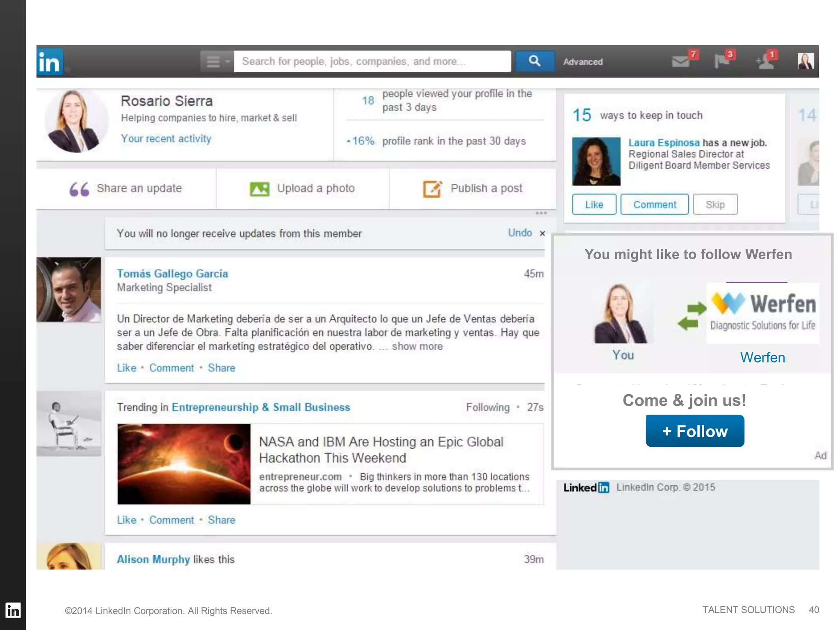The width and height of the screenshot is (840, 630).
Task: Select Share an update
Action: click(139, 188)
